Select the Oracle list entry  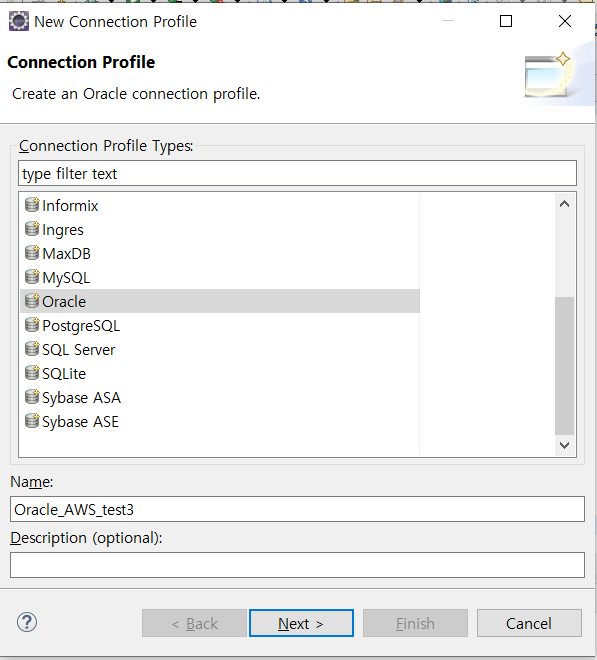(220, 301)
